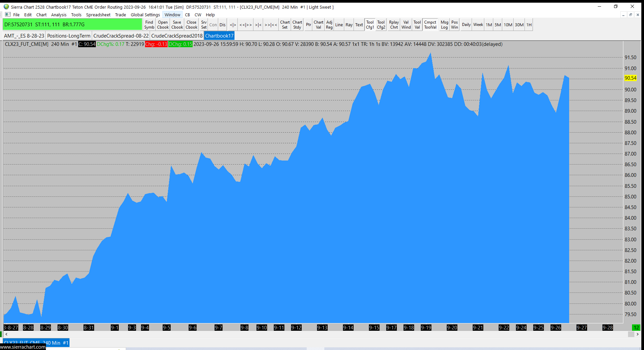Set the chart timeframe to Daily
The image size is (644, 350).
click(x=466, y=25)
